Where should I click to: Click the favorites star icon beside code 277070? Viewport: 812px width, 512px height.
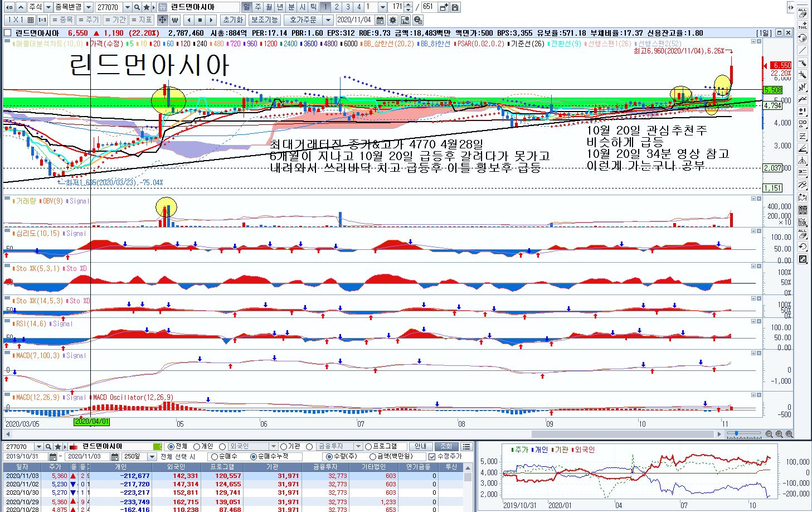(x=147, y=7)
